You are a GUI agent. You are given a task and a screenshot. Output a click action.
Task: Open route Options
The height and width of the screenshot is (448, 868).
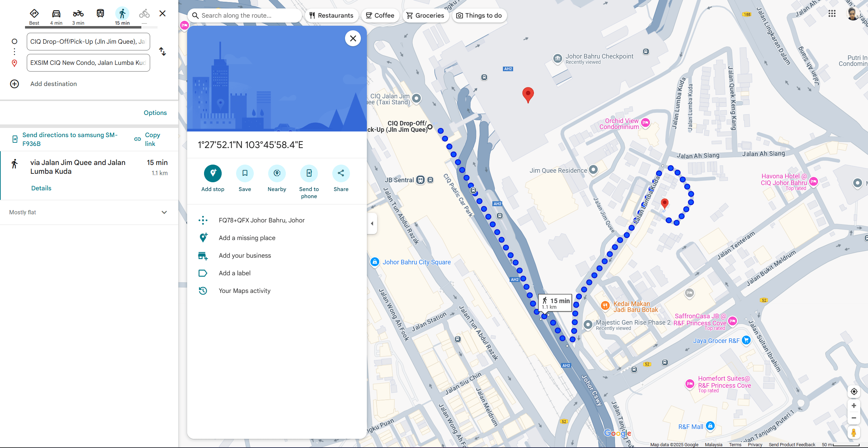[x=155, y=113]
